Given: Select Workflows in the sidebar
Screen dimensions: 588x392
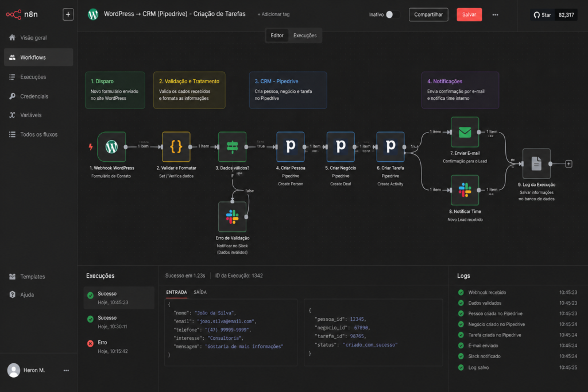Looking at the screenshot, I should 38,57.
